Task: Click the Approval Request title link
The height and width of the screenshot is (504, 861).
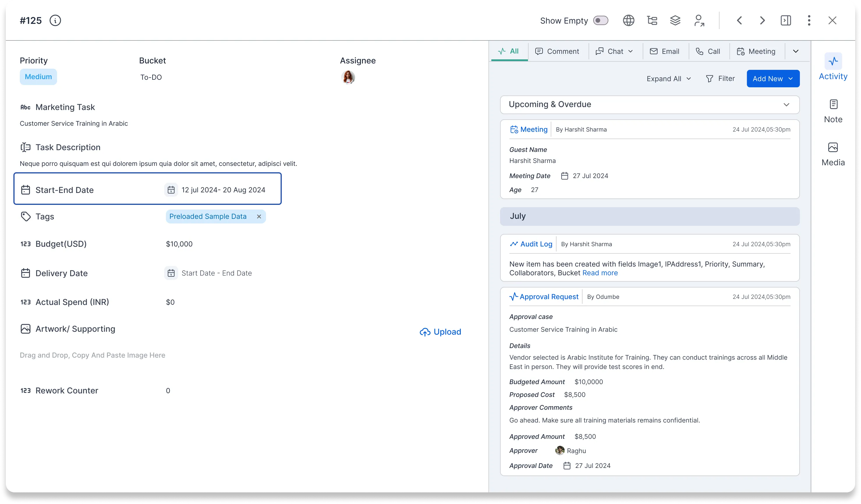Action: [549, 297]
